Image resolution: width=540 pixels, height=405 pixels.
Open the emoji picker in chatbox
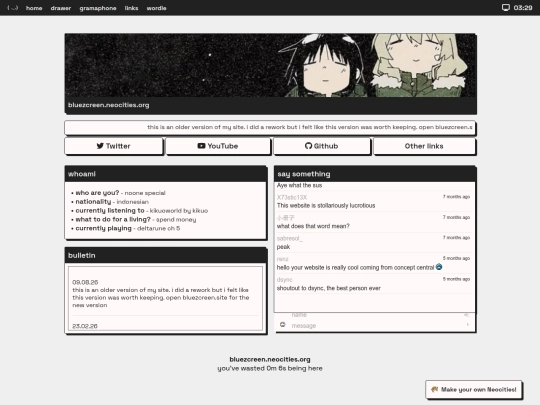coord(282,324)
